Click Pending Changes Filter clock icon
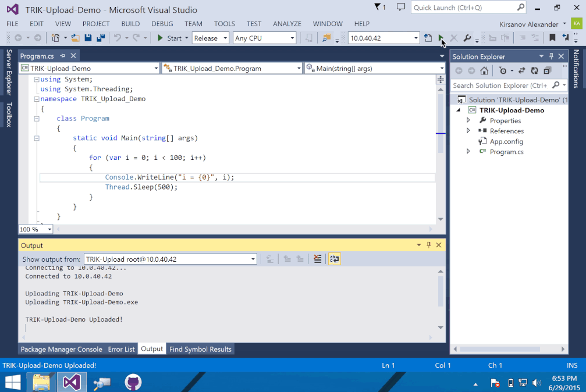The height and width of the screenshot is (392, 586). tap(503, 70)
